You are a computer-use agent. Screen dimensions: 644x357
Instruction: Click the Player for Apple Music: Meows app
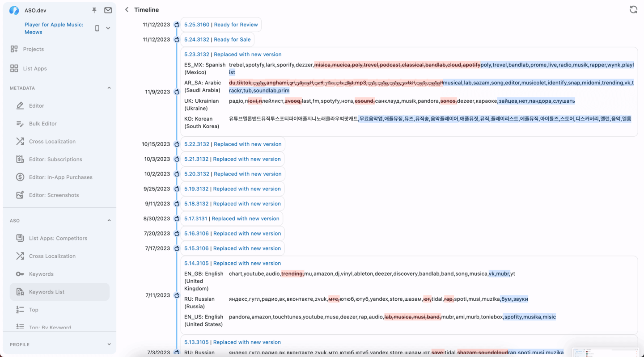click(54, 28)
